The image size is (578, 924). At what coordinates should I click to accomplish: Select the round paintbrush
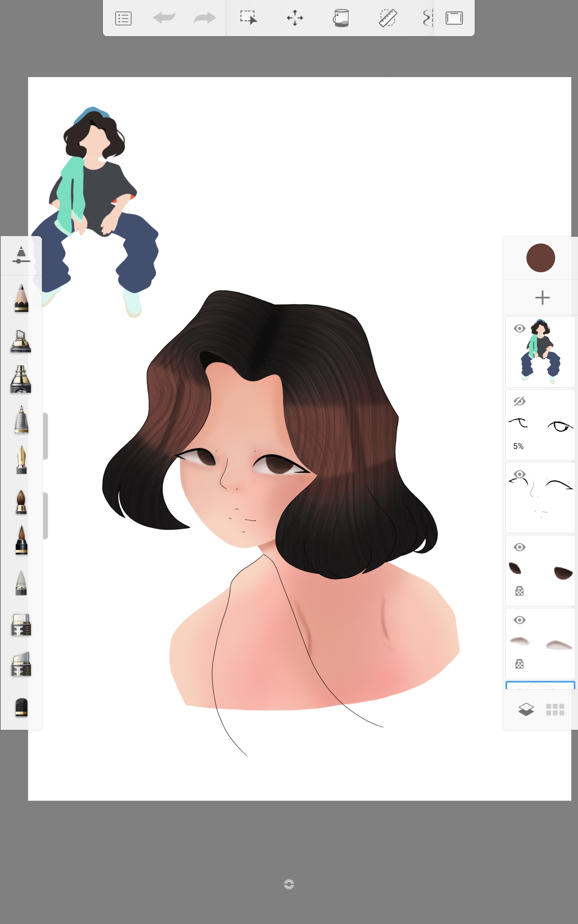21,502
